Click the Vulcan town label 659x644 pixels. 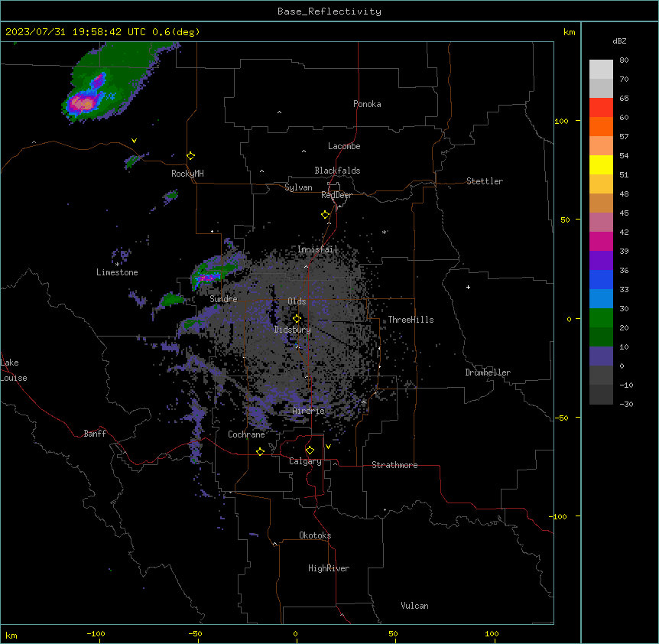tap(415, 606)
